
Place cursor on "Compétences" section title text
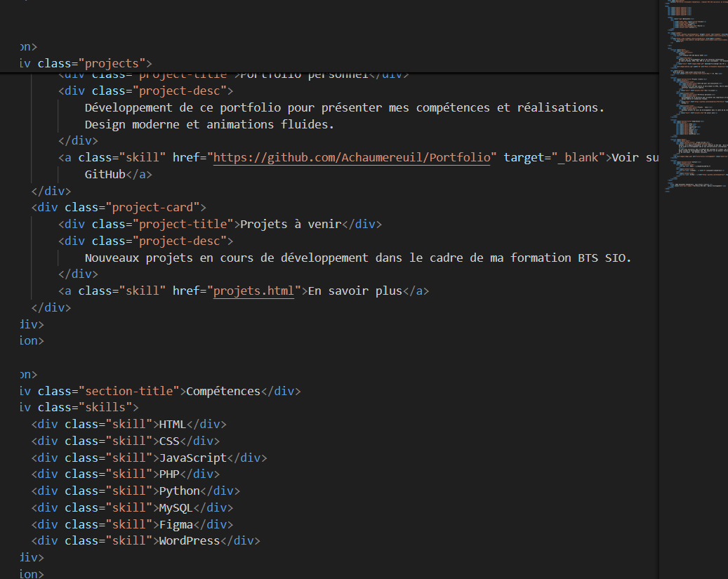223,391
